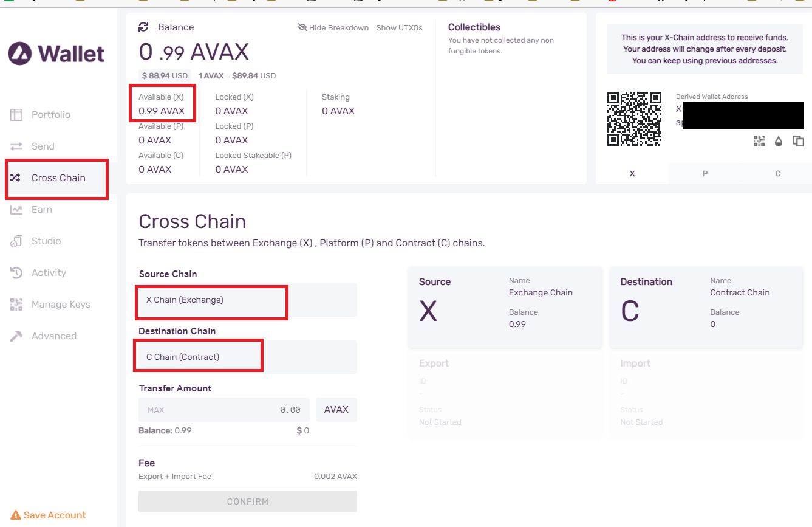Screen dimensions: 812x527
Task: Click the Save Account warning triangle icon
Action: click(16, 515)
